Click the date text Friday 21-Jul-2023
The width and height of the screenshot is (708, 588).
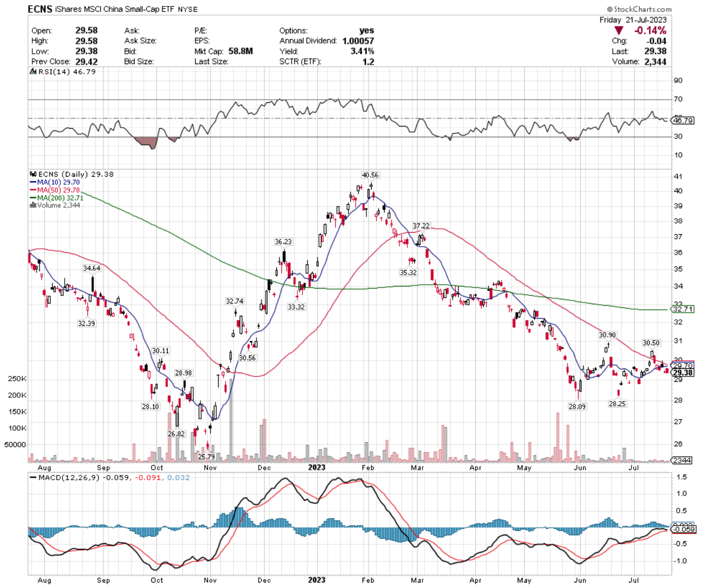click(x=633, y=20)
